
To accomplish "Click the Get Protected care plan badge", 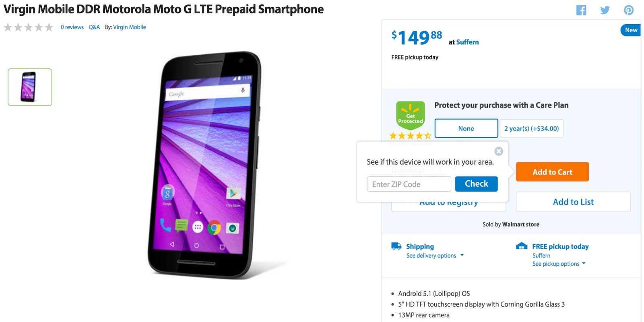I will (410, 116).
